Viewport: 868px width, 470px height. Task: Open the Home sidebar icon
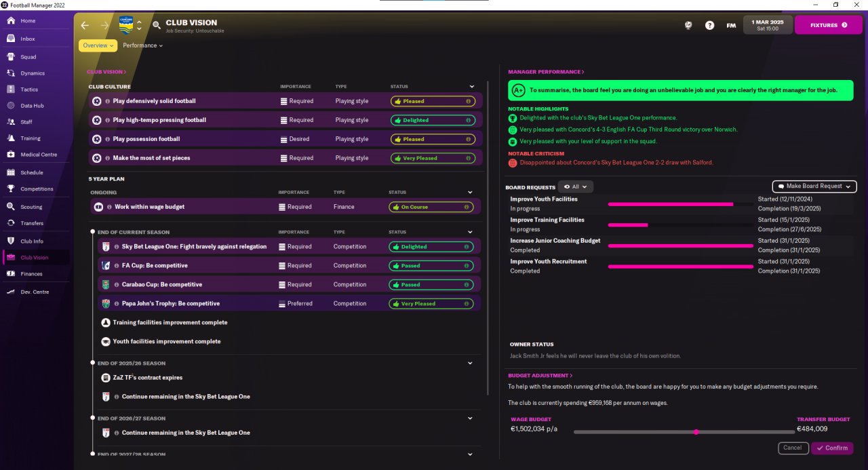click(11, 21)
